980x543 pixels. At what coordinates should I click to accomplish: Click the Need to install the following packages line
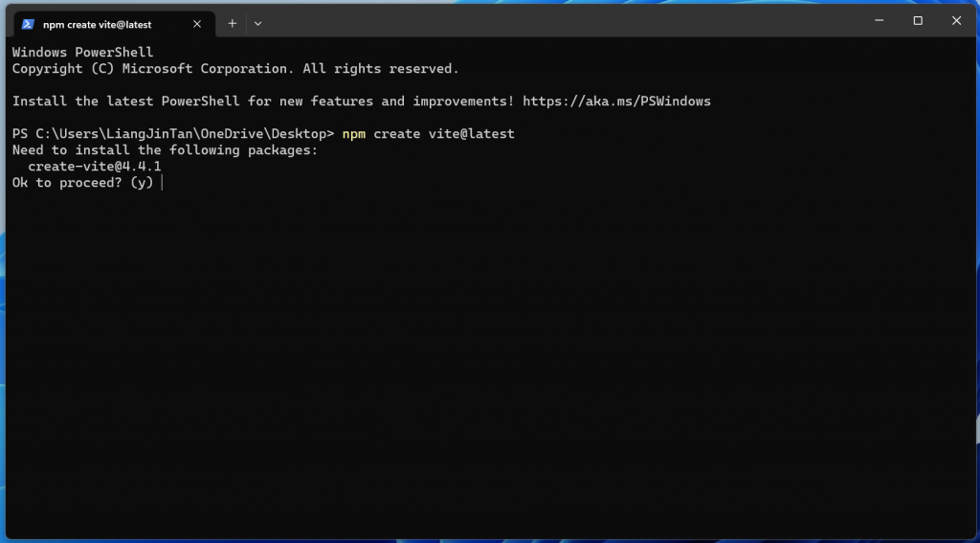click(x=165, y=150)
